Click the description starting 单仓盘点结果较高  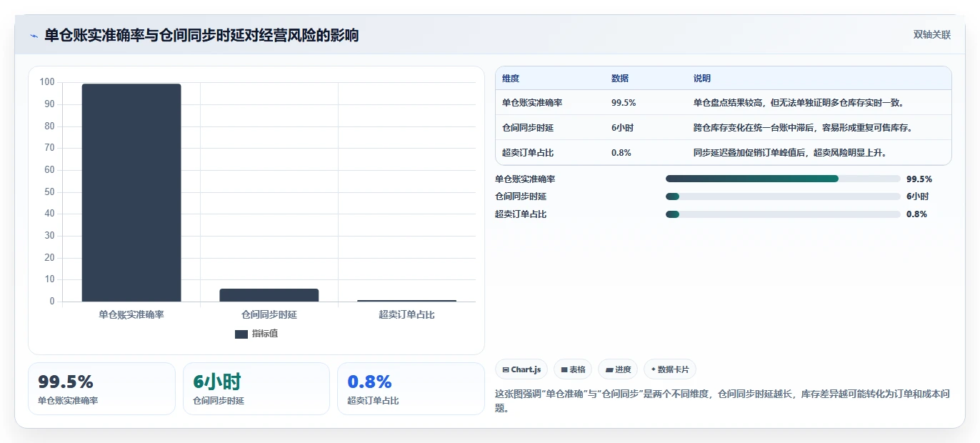[799, 103]
